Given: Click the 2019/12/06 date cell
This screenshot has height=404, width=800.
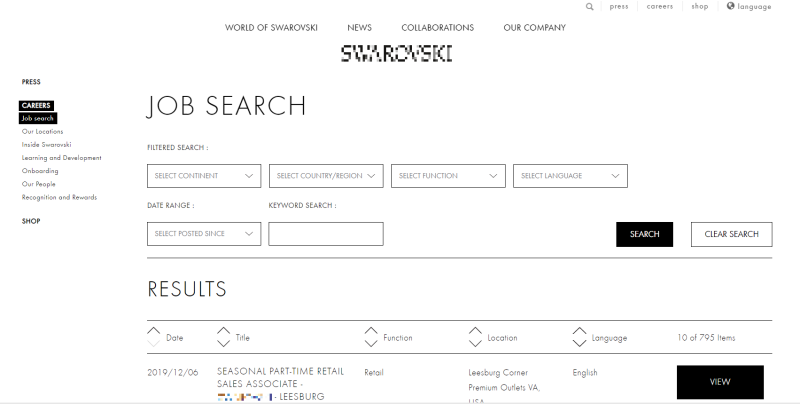Looking at the screenshot, I should click(x=172, y=372).
